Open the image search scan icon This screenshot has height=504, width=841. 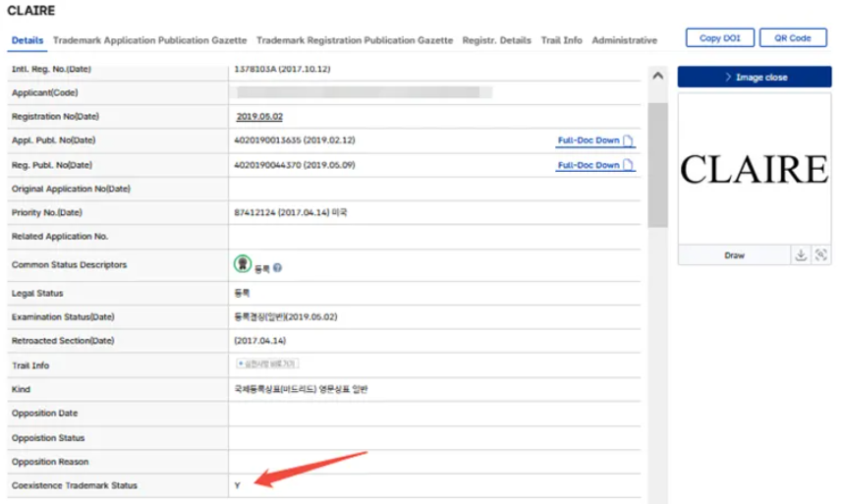(820, 255)
